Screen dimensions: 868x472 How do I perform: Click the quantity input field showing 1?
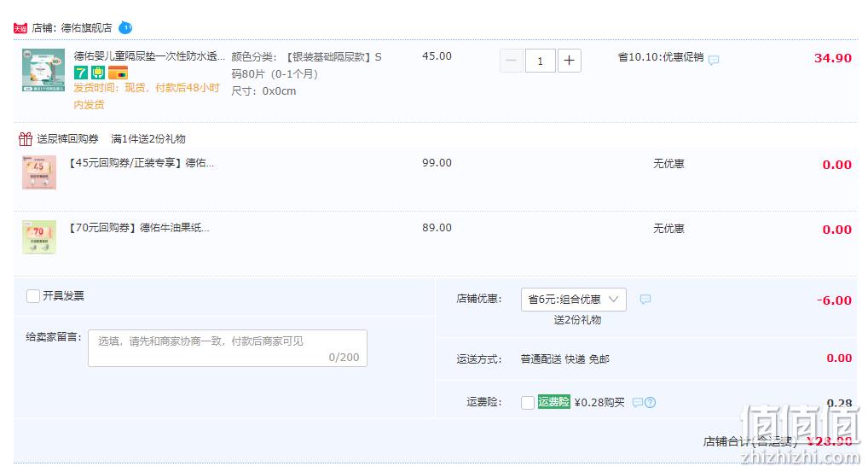[x=541, y=61]
